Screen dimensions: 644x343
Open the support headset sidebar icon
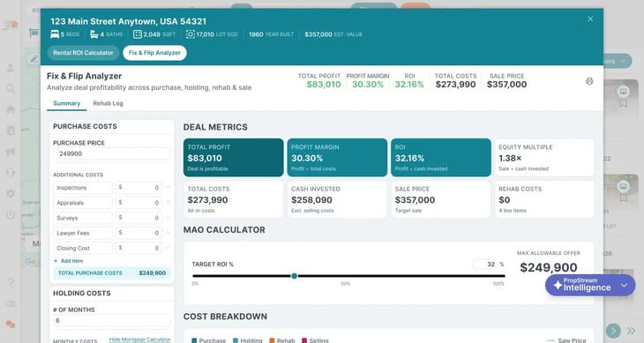tap(11, 172)
